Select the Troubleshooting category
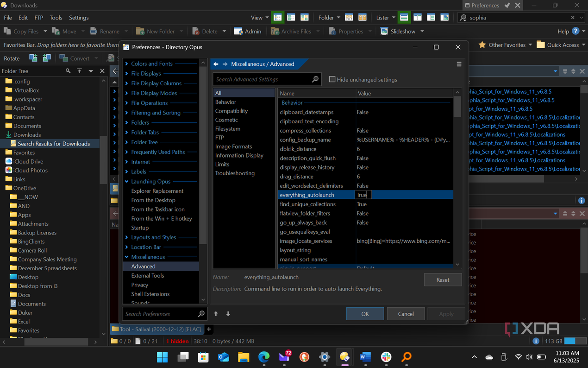The image size is (588, 368). [x=235, y=173]
